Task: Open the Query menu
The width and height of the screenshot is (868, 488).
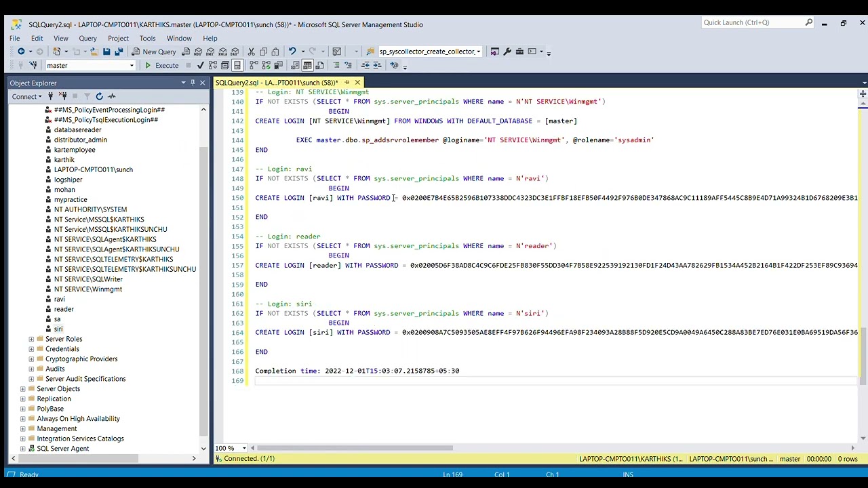Action: (87, 38)
